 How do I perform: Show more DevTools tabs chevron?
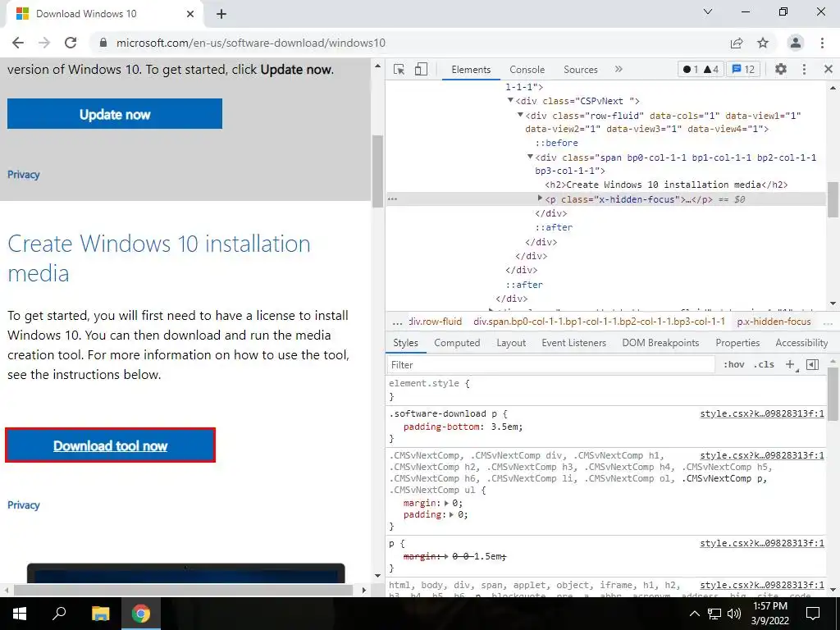619,69
